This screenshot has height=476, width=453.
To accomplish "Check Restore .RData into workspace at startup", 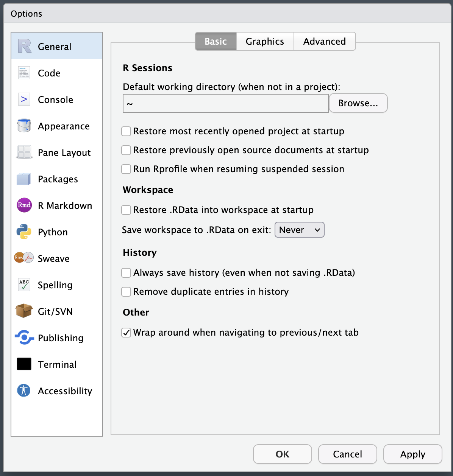I will click(x=126, y=210).
